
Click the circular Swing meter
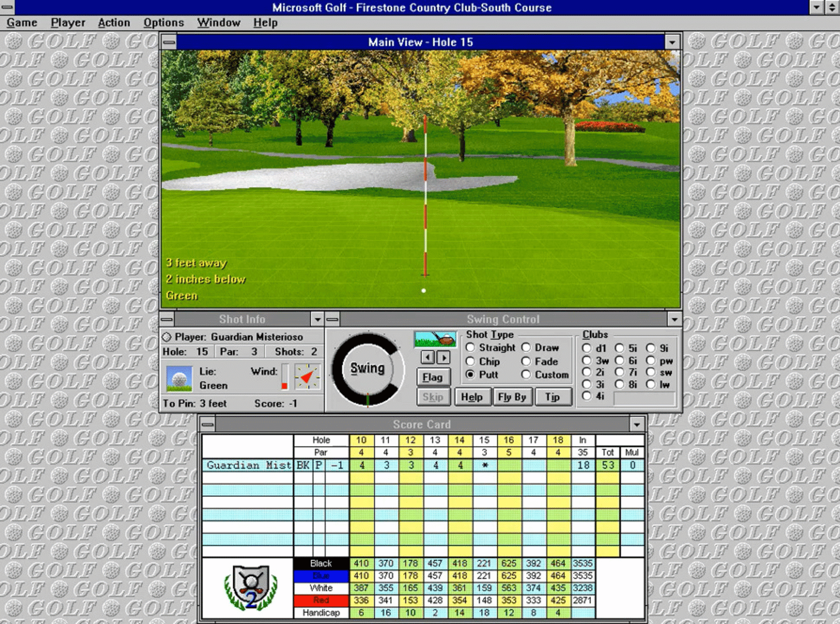pos(367,369)
